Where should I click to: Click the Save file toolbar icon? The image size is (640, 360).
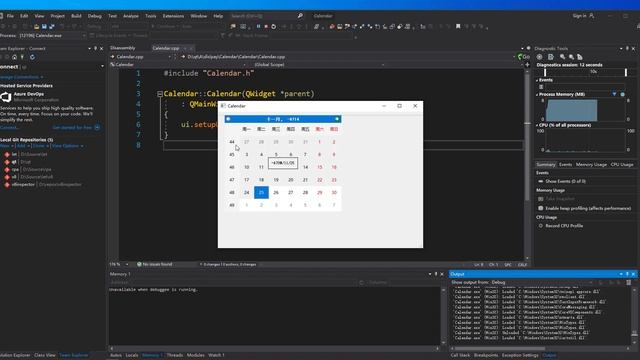point(44,27)
